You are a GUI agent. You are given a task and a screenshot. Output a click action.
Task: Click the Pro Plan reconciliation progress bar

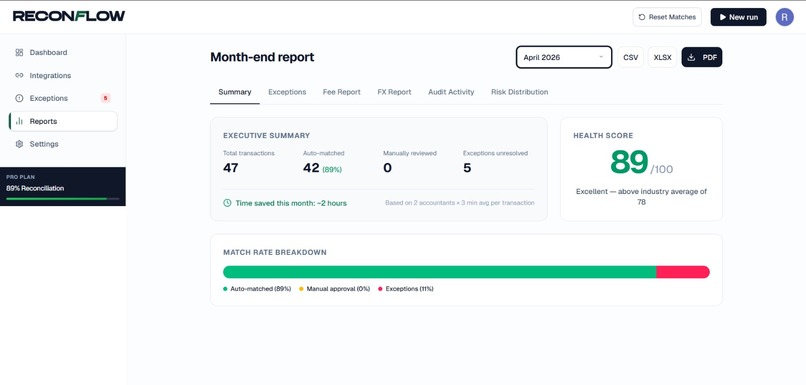click(62, 198)
